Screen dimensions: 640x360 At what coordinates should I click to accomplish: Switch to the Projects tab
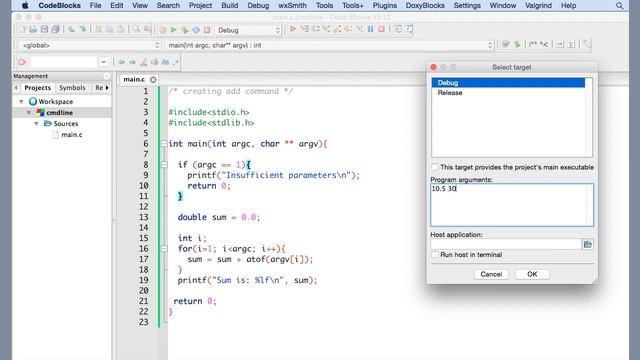tap(38, 88)
